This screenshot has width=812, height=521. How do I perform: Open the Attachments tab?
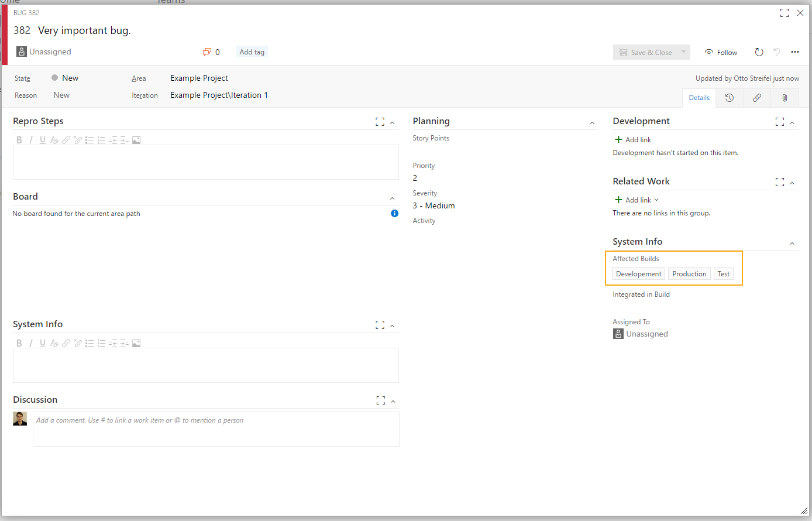[x=785, y=98]
